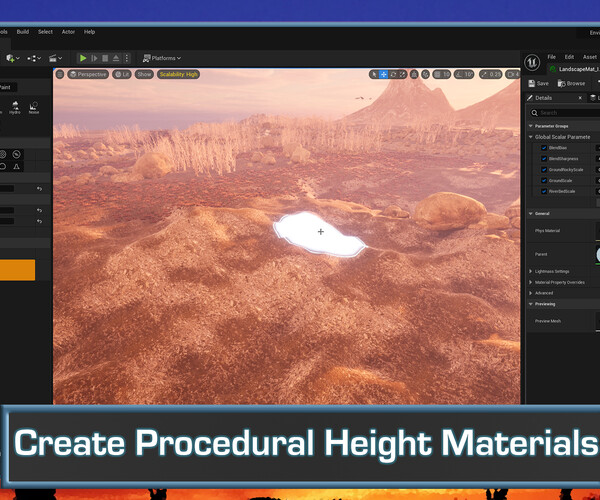The image size is (600, 500).
Task: Reset first brush setting with arrow icon
Action: (x=39, y=189)
